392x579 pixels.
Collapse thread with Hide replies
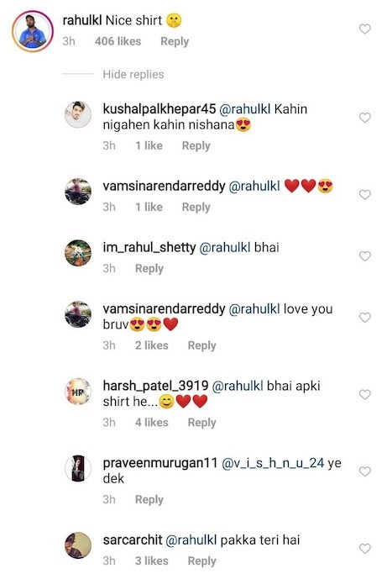[x=133, y=74]
